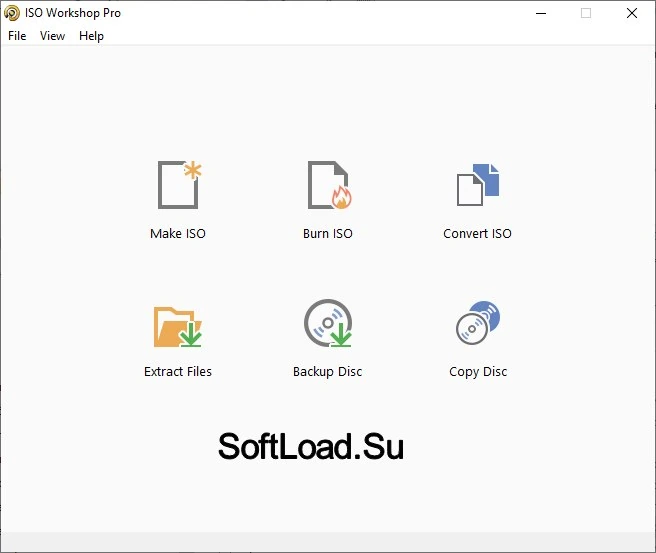Start Extract Files via folder icon
The width and height of the screenshot is (656, 553).
click(178, 327)
